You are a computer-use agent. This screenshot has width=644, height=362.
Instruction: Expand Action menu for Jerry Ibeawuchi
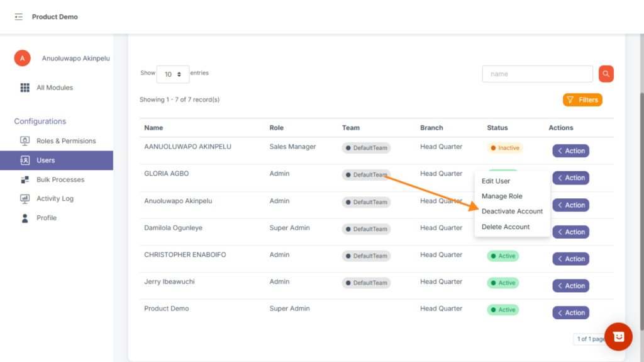tap(570, 286)
